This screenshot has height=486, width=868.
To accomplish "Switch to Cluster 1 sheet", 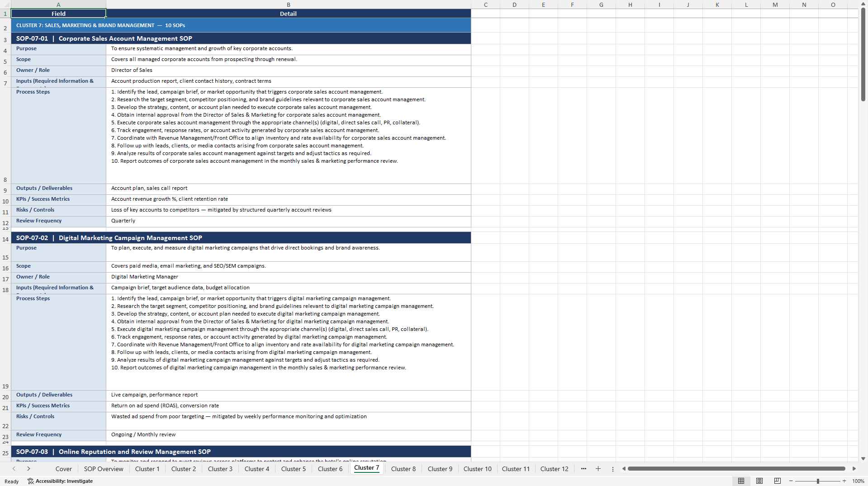I will pyautogui.click(x=147, y=469).
